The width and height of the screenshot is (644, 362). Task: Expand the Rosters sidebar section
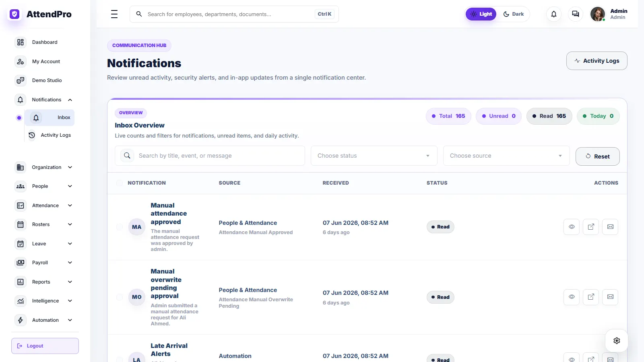(x=70, y=224)
